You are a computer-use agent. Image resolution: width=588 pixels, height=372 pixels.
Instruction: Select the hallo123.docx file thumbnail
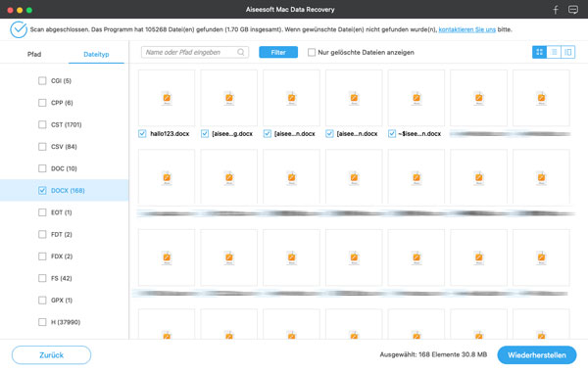click(x=167, y=98)
